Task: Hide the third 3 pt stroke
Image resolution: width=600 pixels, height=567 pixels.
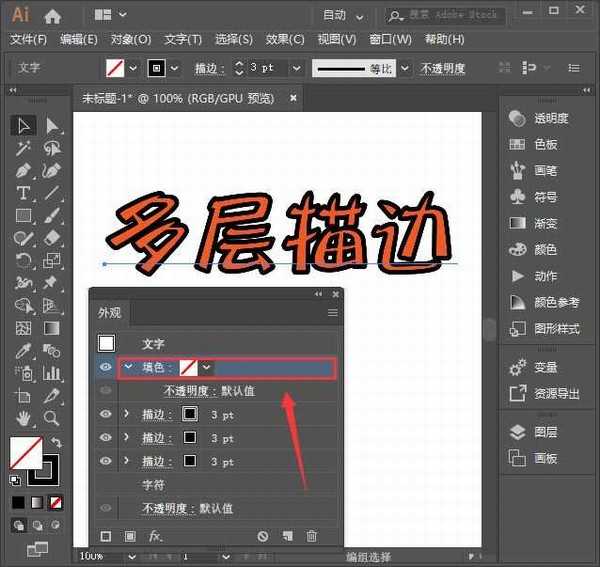Action: click(106, 461)
